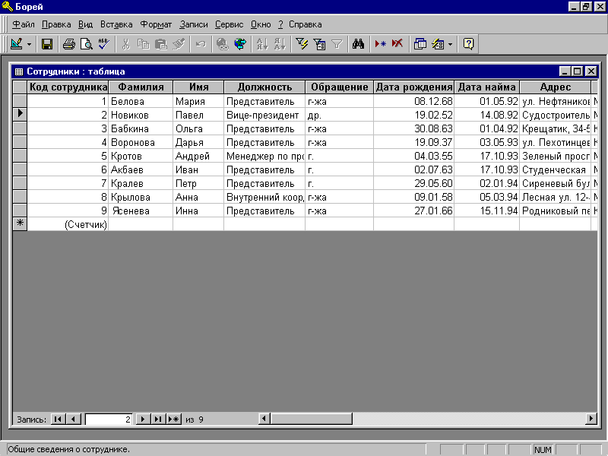Click the Paste icon
Viewport: 608px width, 456px height.
pyautogui.click(x=161, y=44)
